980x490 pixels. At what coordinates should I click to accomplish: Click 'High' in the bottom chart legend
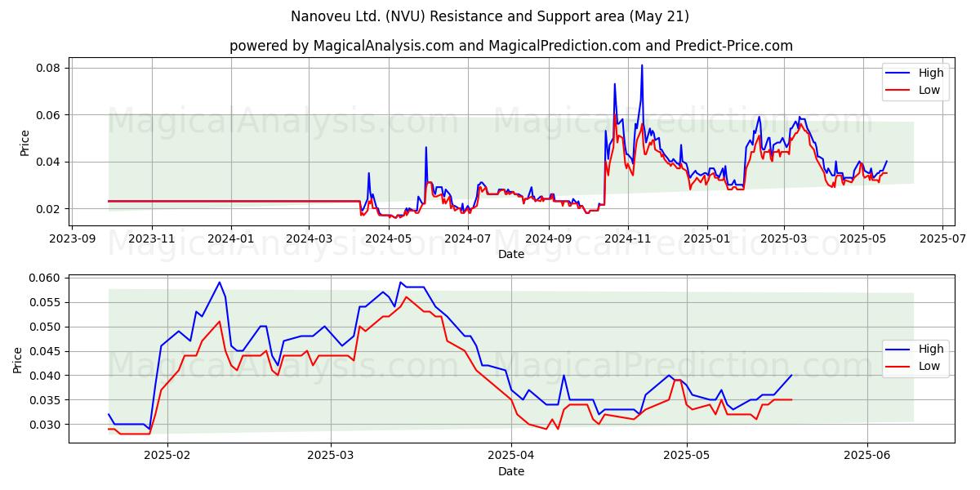(932, 349)
